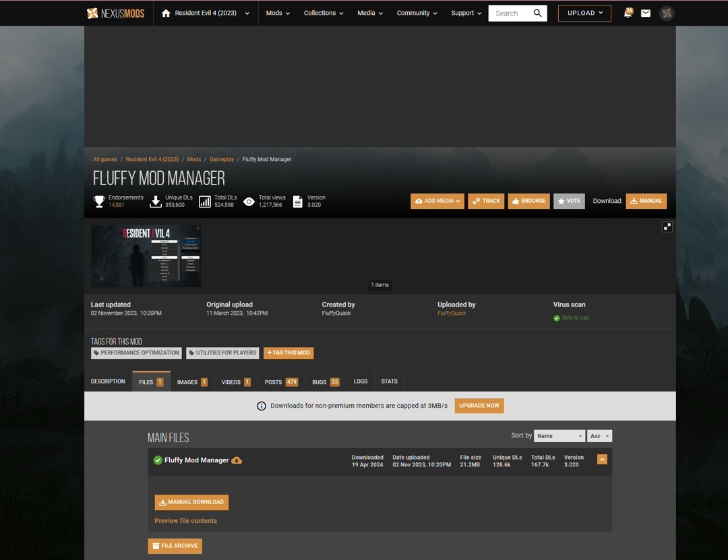Collapse the Fluffy Mod Manager file entry
This screenshot has width=728, height=560.
point(602,459)
